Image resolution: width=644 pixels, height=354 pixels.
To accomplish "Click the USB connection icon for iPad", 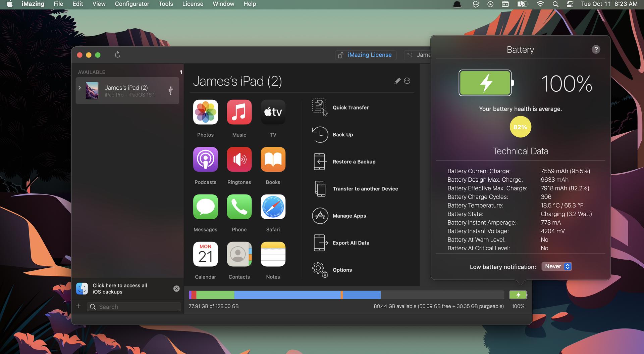I will click(170, 91).
